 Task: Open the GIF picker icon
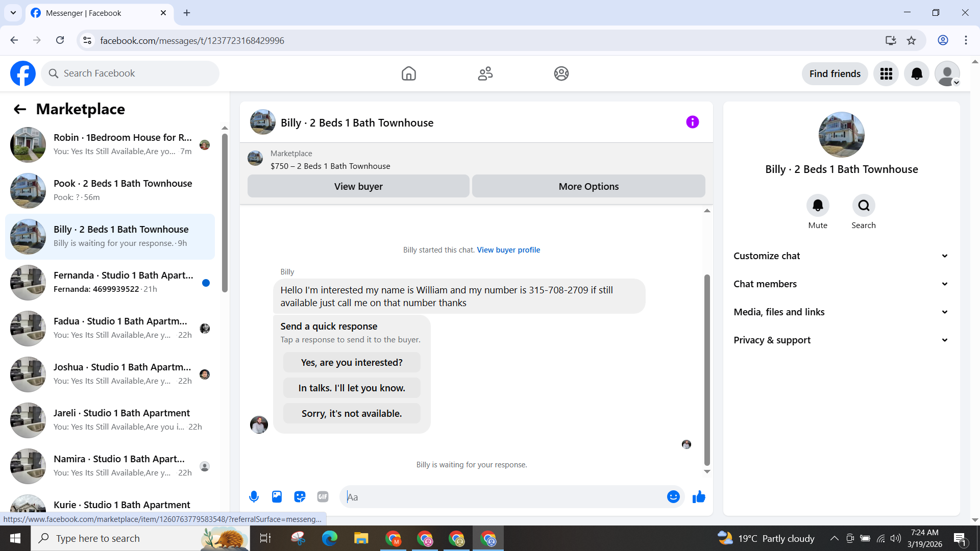[323, 497]
